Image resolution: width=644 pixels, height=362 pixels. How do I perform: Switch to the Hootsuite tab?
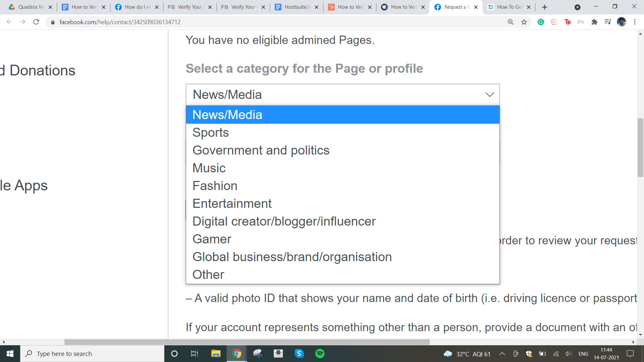[x=295, y=7]
